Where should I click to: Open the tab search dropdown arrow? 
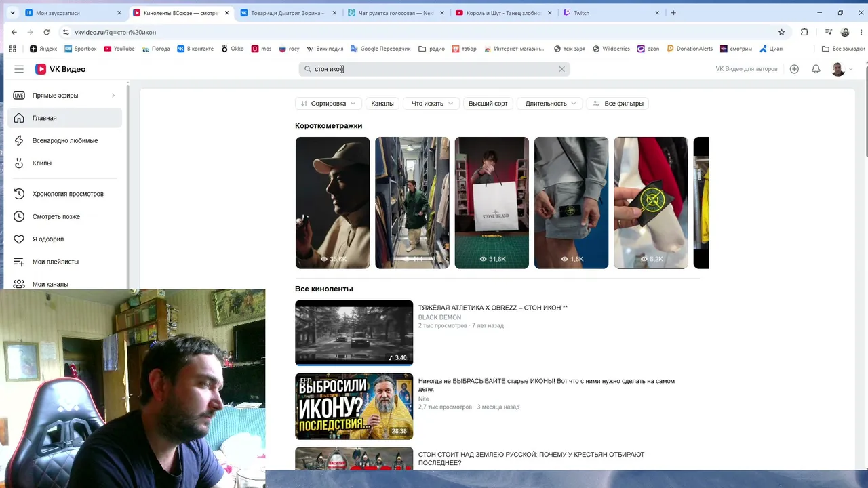(x=12, y=13)
